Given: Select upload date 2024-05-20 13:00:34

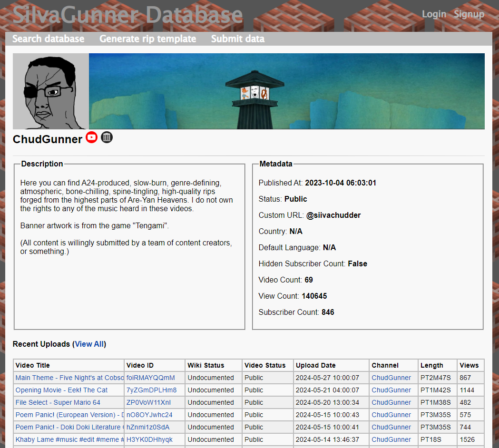Looking at the screenshot, I should (327, 402).
